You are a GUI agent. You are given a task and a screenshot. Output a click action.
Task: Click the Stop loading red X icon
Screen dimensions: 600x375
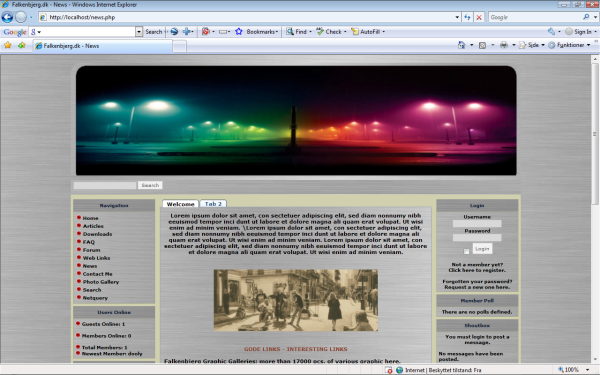click(x=479, y=17)
